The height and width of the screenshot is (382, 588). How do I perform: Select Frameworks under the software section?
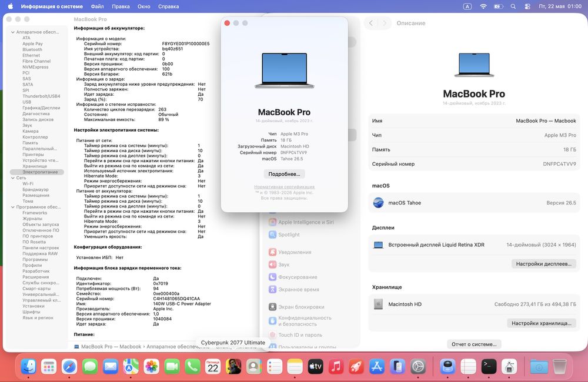click(x=35, y=213)
